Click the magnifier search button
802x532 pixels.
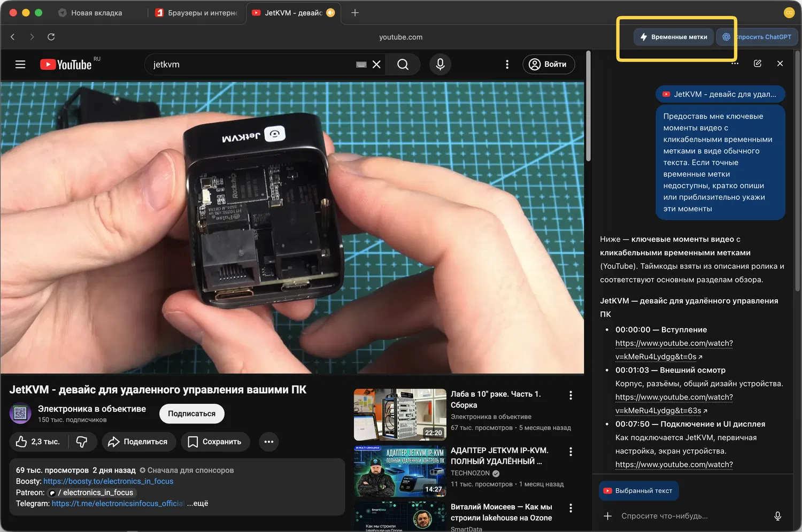click(403, 65)
